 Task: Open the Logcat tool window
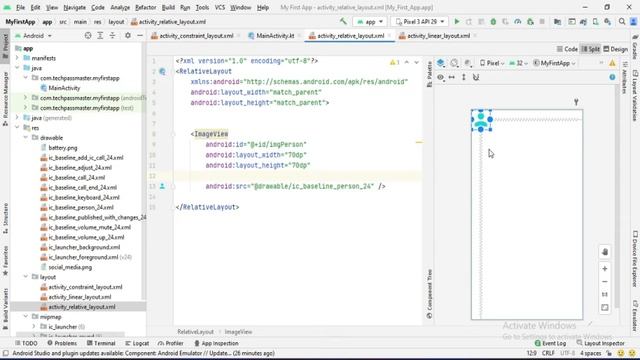pyautogui.click(x=137, y=343)
